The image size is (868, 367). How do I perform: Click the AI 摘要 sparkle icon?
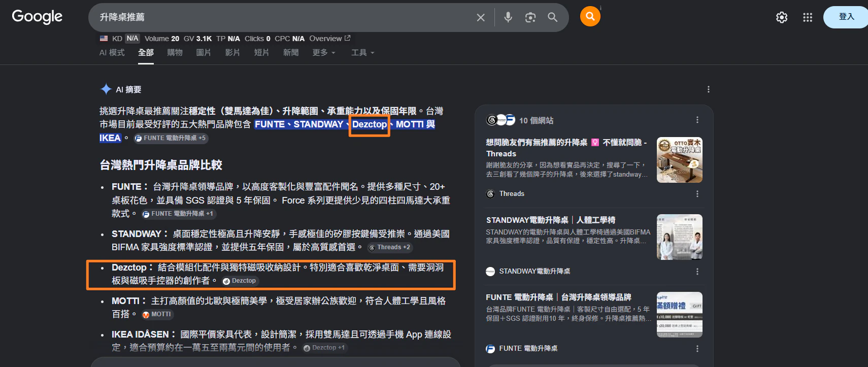[x=106, y=89]
